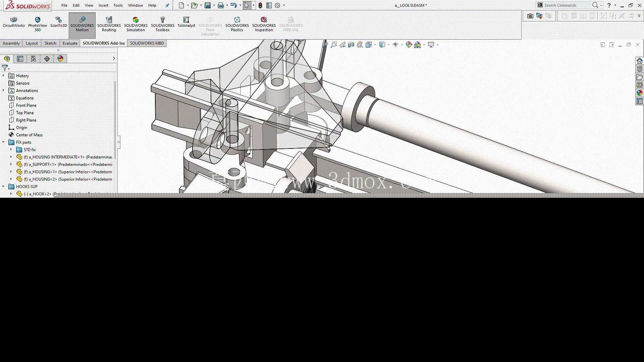644x362 pixels.
Task: Open the View menu
Action: tap(89, 5)
